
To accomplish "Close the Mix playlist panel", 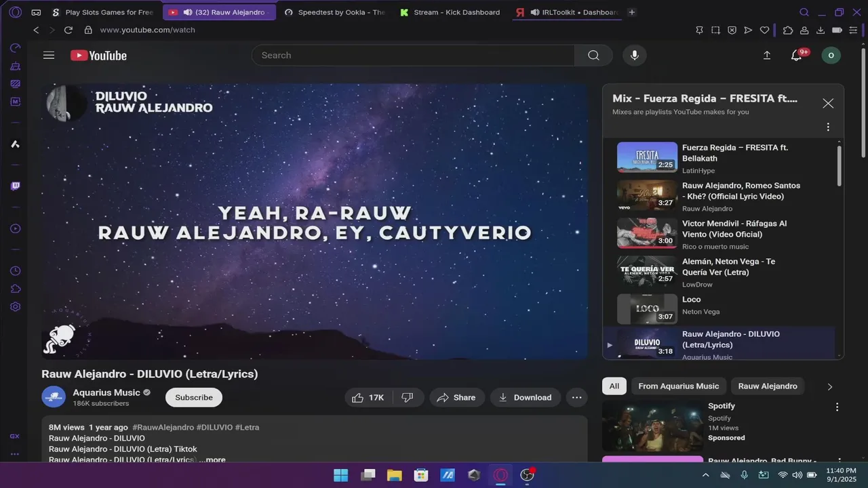I will (828, 104).
